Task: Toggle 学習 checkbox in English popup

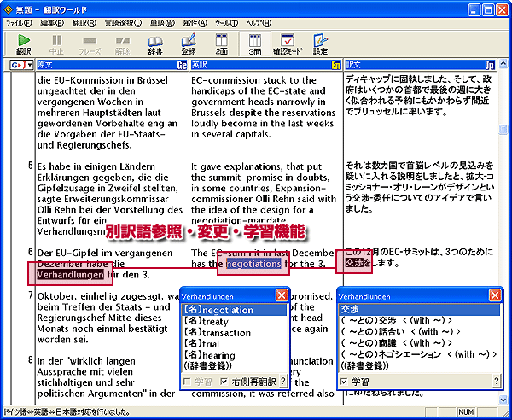Action: click(x=187, y=382)
